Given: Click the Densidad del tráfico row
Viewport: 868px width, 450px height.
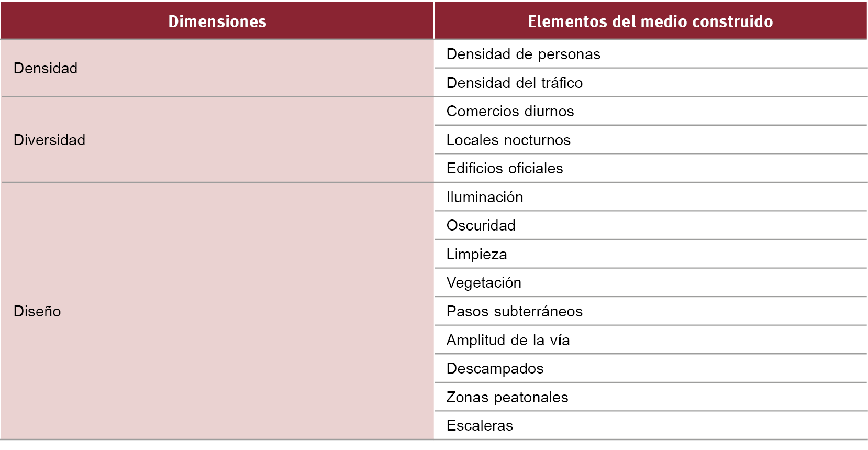Looking at the screenshot, I should [x=514, y=83].
